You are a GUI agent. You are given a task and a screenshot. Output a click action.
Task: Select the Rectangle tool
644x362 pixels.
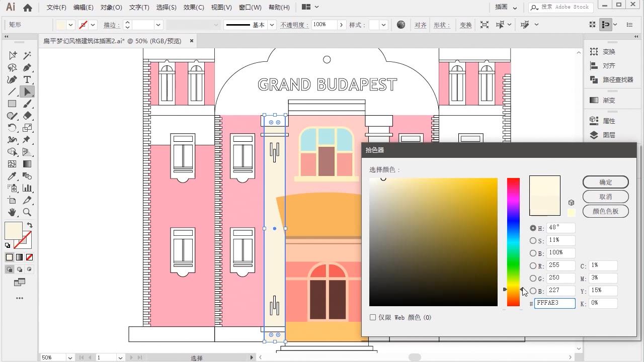[12, 104]
